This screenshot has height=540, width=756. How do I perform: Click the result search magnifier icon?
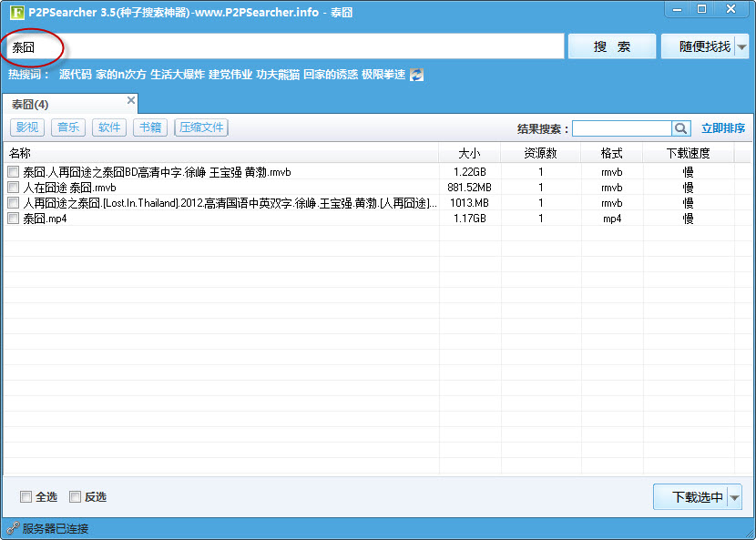[681, 128]
